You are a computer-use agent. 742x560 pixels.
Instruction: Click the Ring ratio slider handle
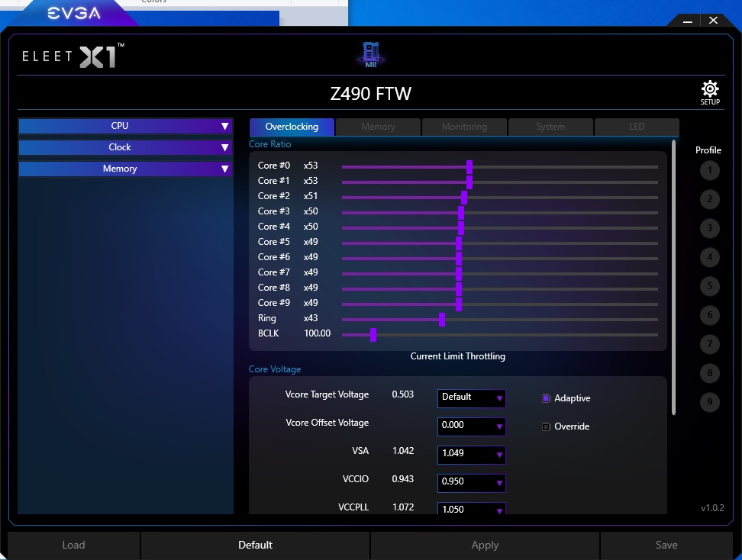point(442,320)
